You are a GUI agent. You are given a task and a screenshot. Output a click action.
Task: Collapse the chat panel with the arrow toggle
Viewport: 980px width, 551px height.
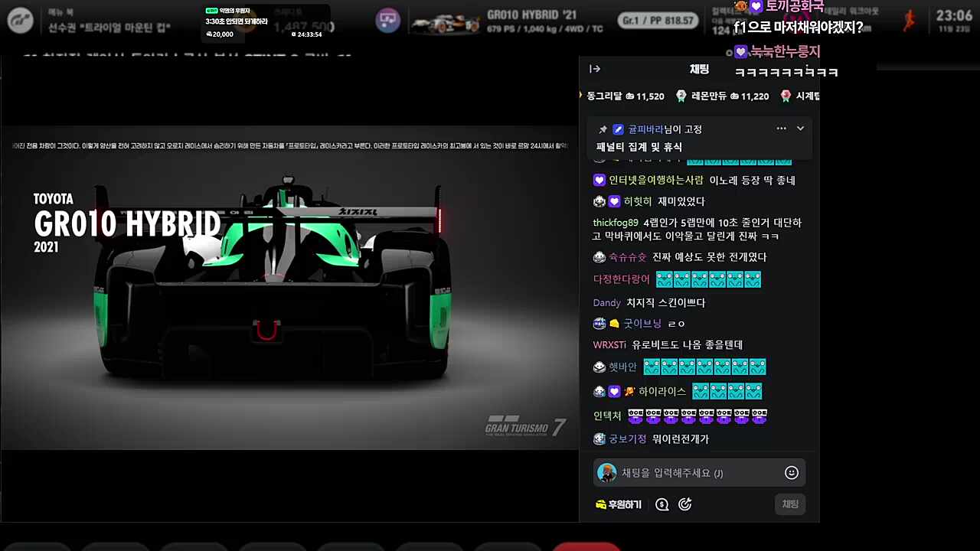tap(594, 69)
